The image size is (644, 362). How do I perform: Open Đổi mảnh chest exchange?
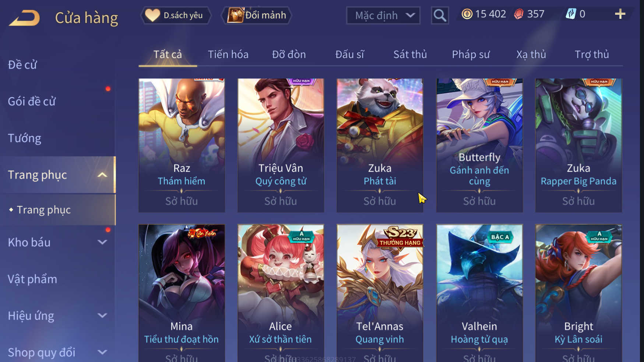(257, 15)
